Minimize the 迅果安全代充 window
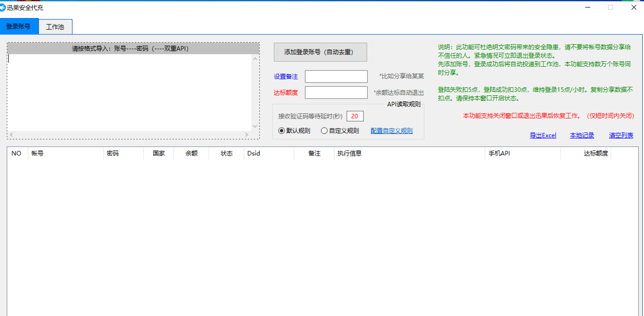The image size is (644, 316). pos(588,8)
